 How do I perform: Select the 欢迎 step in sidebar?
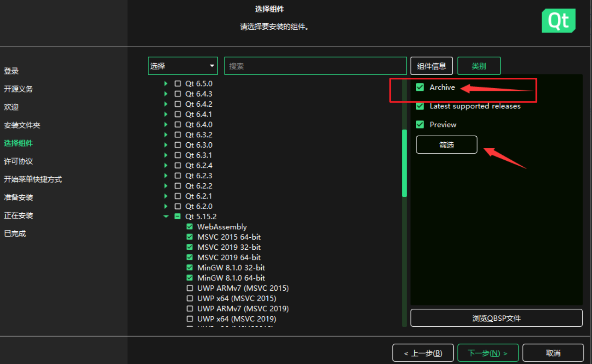click(x=11, y=107)
